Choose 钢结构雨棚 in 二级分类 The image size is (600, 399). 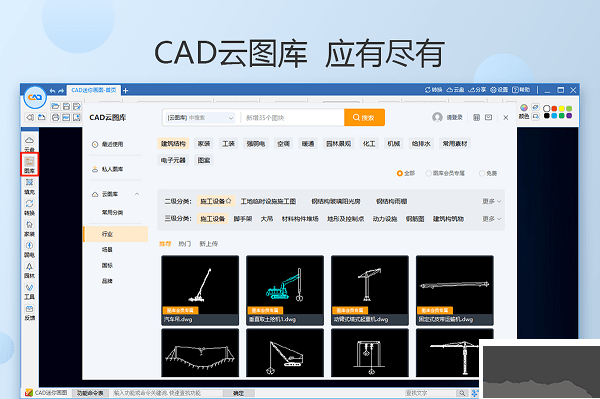(391, 201)
